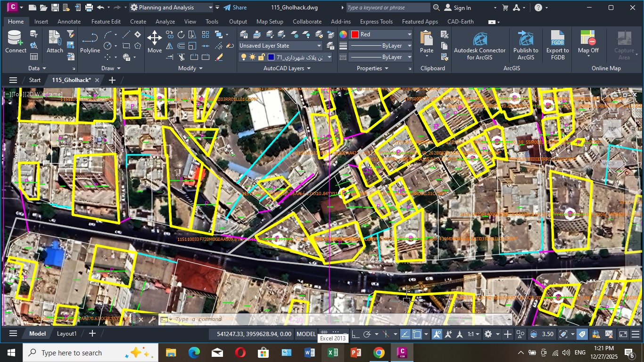Select the Rotate tool in Modify
Screen dimensions: 644x362
181,34
